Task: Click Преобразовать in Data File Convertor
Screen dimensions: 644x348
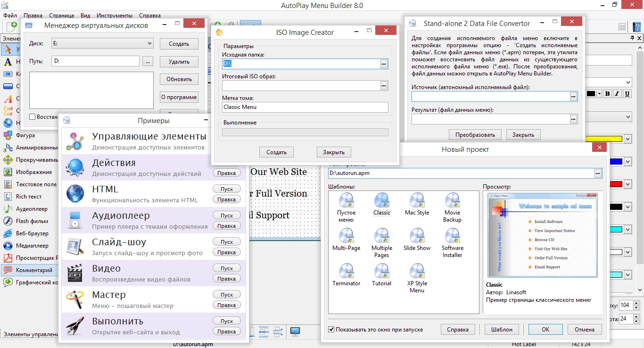Action: point(475,134)
